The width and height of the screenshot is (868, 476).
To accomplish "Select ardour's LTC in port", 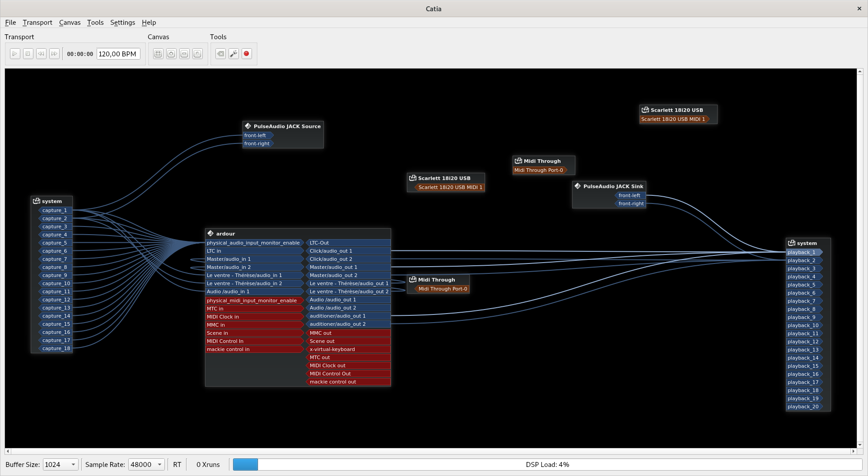I will pyautogui.click(x=255, y=251).
